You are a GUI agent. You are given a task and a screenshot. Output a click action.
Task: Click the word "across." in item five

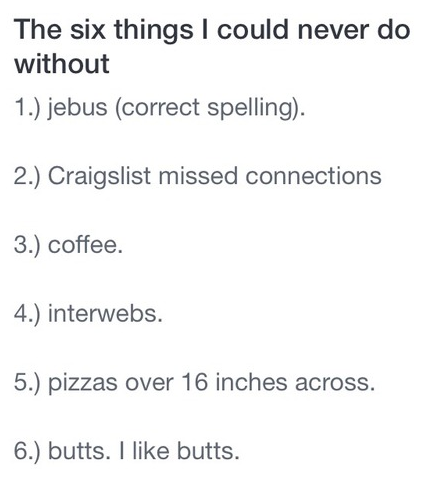click(335, 383)
